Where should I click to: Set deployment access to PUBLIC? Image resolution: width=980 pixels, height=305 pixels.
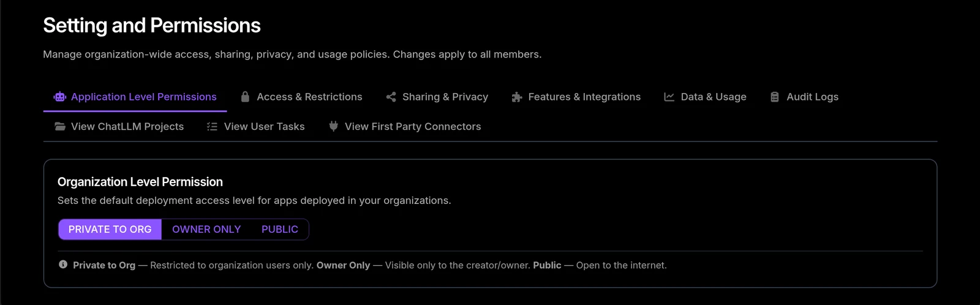point(280,229)
